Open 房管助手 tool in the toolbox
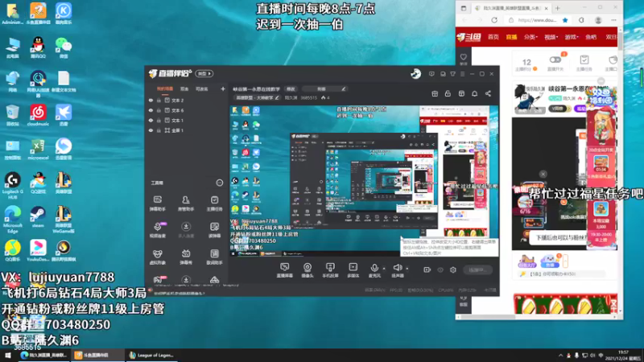 click(186, 204)
